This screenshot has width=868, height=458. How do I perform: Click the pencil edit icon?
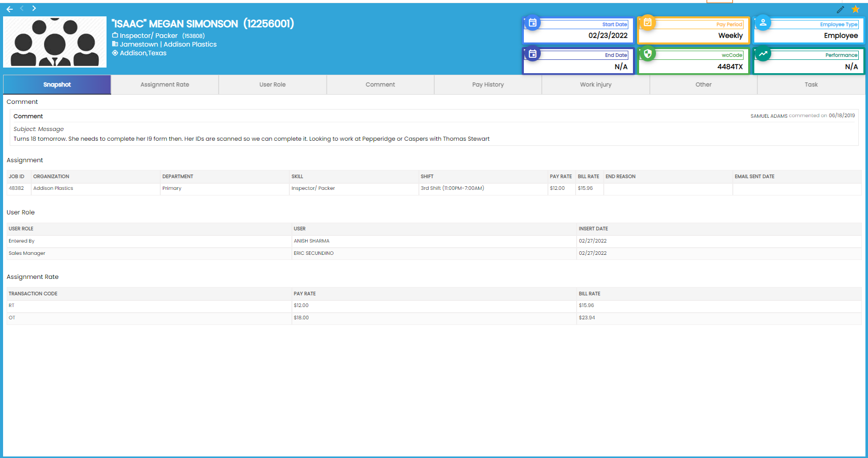point(840,9)
